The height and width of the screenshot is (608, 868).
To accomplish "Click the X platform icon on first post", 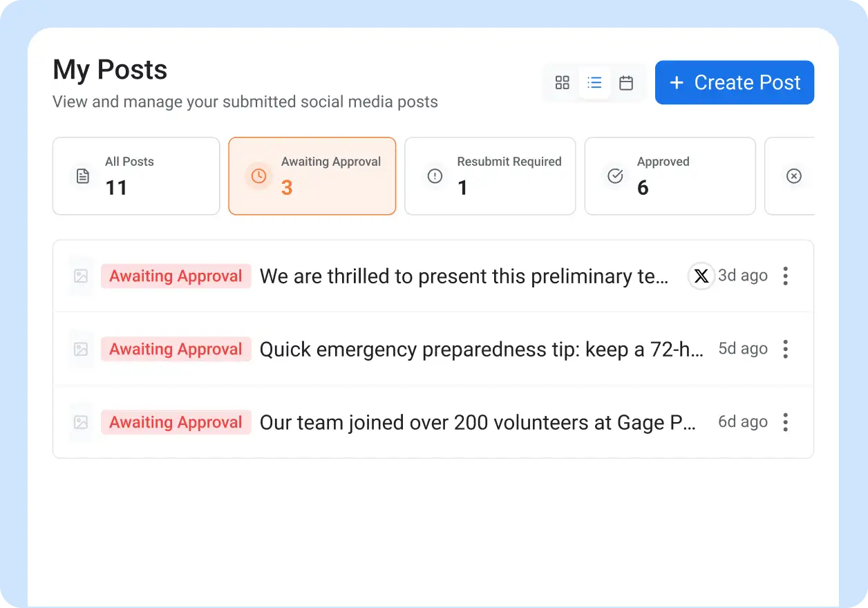I will pos(701,276).
